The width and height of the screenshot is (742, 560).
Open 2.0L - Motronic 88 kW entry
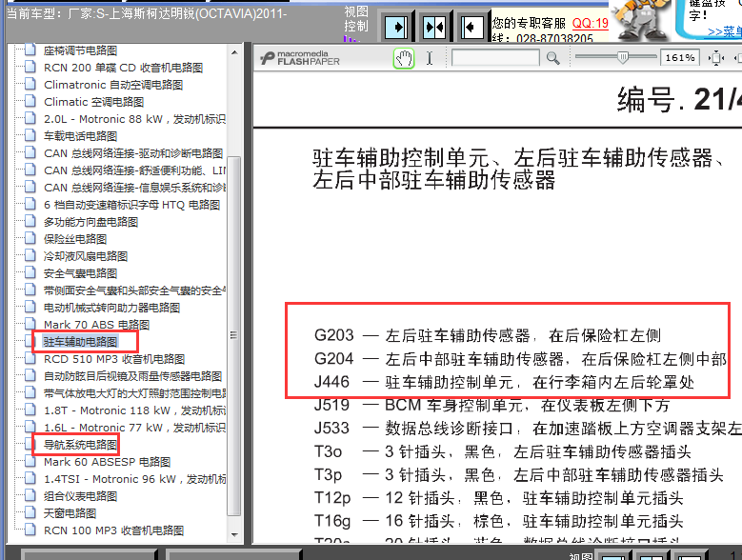(x=134, y=119)
